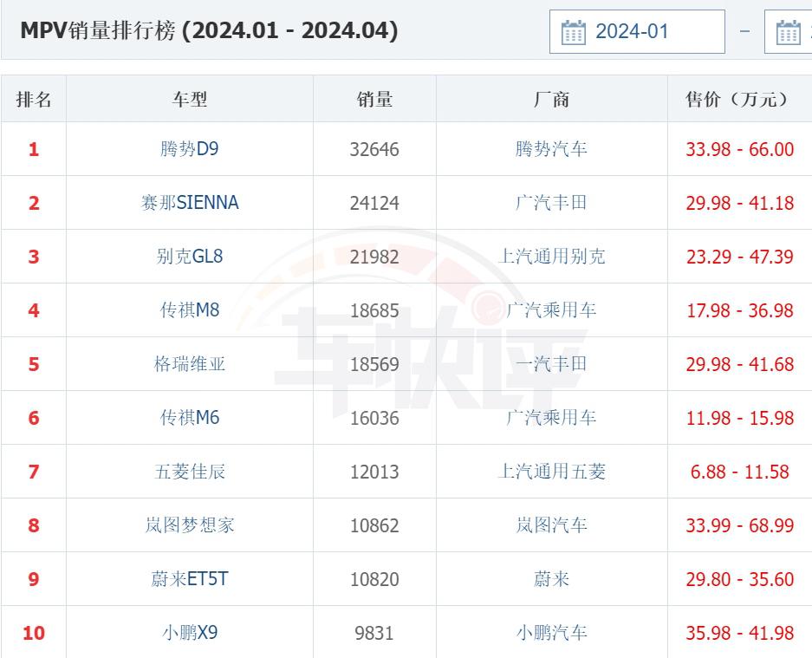Screen dimensions: 812x658
Task: Click the 别克GL8 model link
Action: [190, 257]
